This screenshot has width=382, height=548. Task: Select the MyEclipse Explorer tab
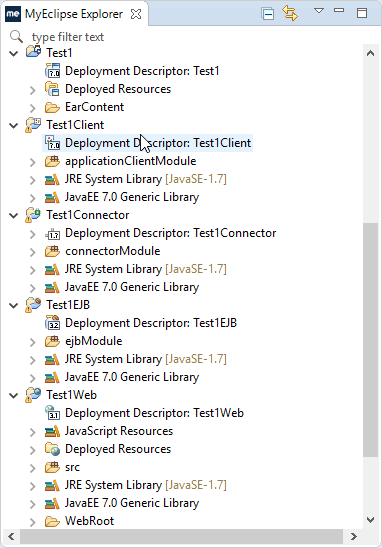coord(74,14)
